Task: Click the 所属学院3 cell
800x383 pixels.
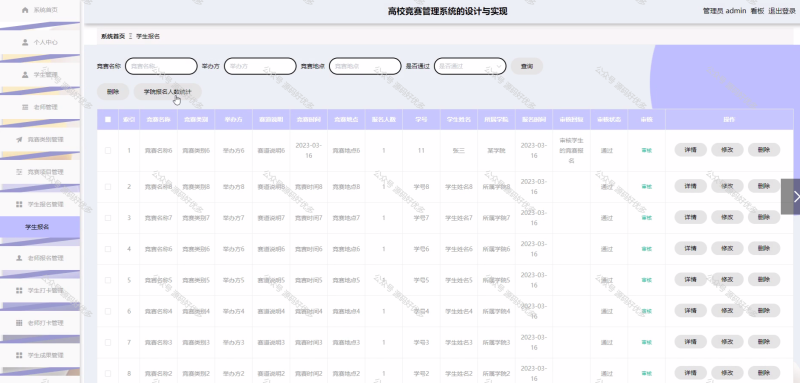Action: pos(496,342)
